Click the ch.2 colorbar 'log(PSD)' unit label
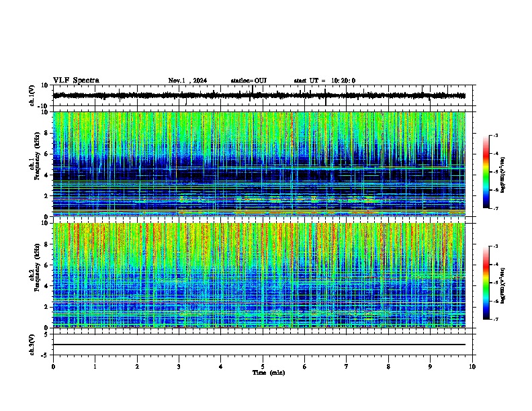 point(503,285)
